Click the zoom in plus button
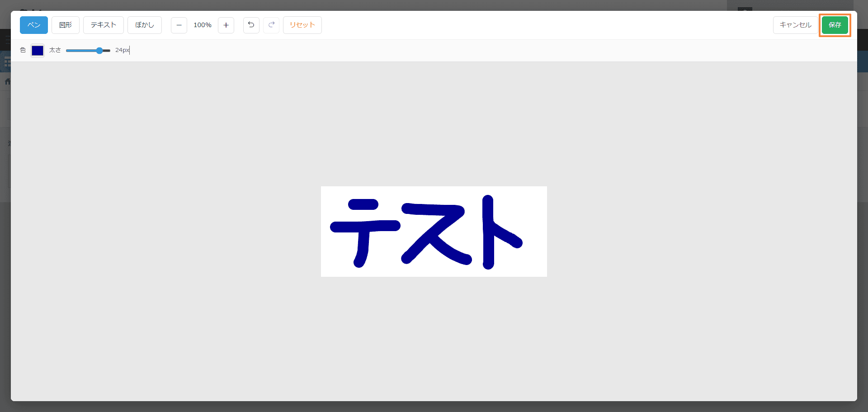 click(226, 25)
